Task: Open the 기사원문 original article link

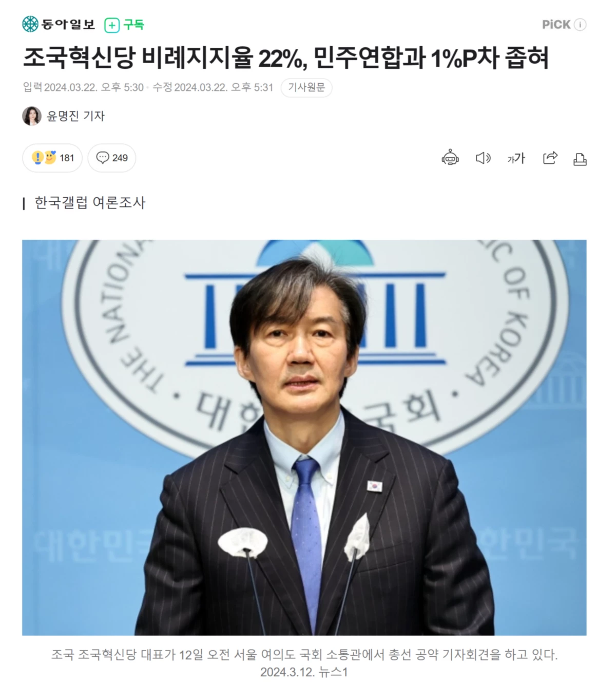Action: tap(306, 88)
